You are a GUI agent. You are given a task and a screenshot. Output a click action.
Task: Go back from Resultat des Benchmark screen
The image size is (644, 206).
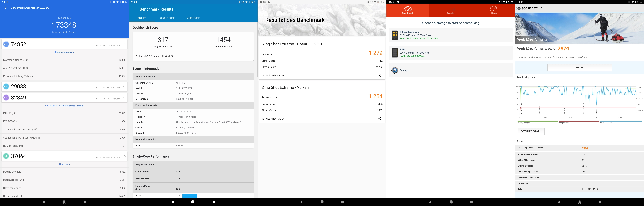point(263,9)
